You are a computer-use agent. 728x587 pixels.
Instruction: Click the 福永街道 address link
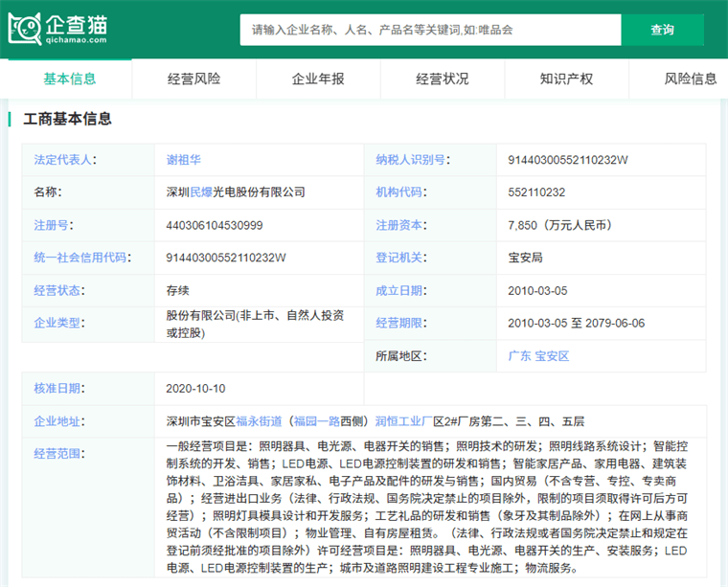[x=259, y=420]
